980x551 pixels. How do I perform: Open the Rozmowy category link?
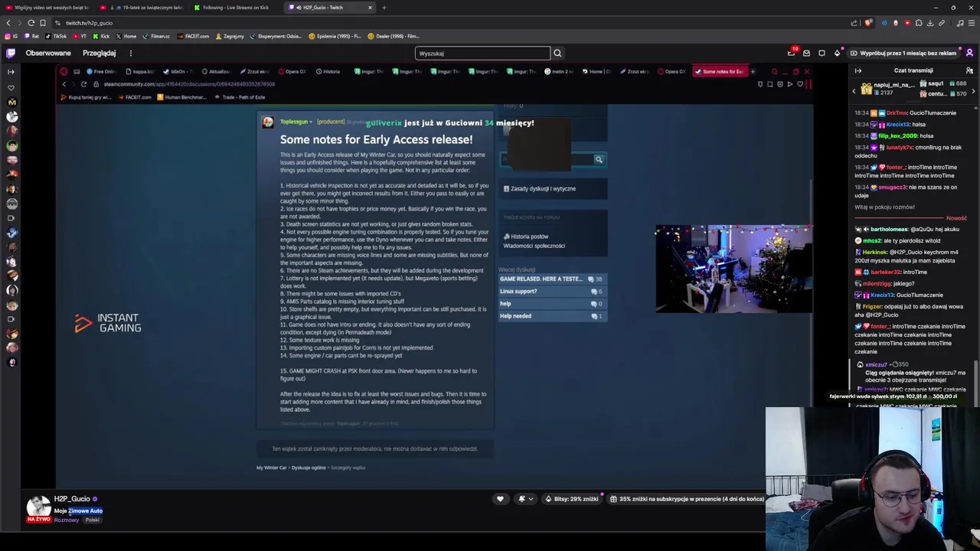coord(67,520)
